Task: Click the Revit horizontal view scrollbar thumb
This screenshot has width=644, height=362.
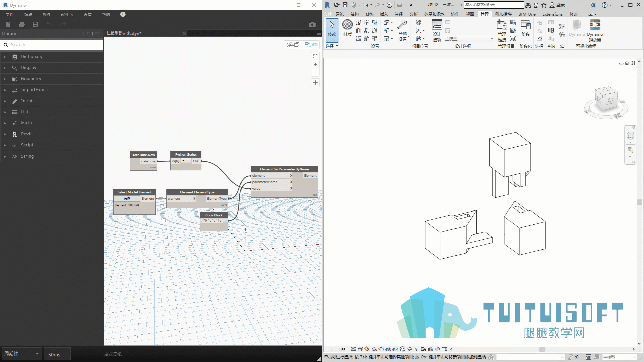Action: pyautogui.click(x=542, y=349)
